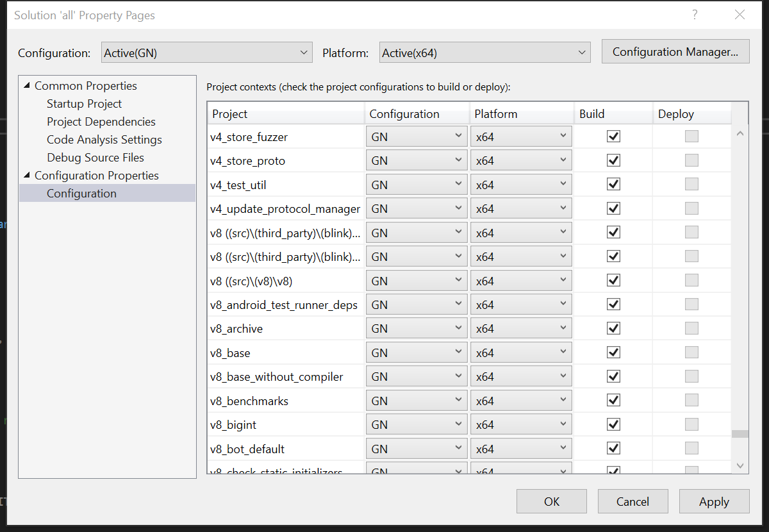Click OK to confirm changes
The width and height of the screenshot is (769, 532).
pyautogui.click(x=551, y=501)
